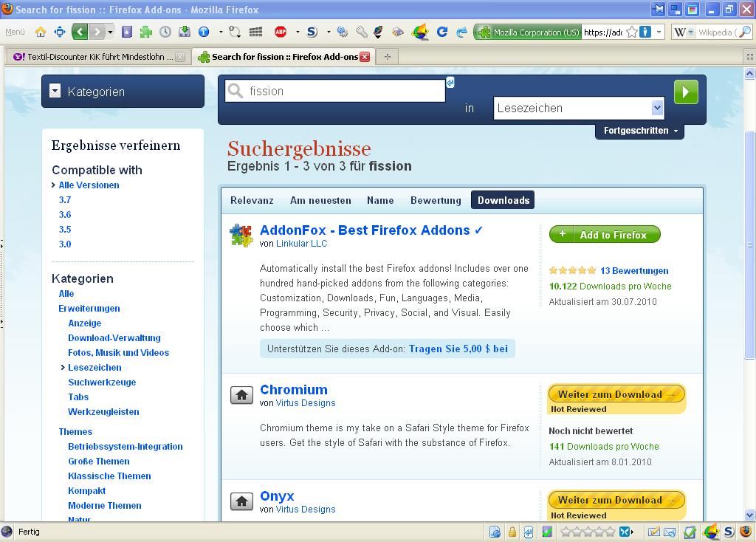Close the Search for fission tab
Image resolution: width=756 pixels, height=542 pixels.
click(365, 57)
